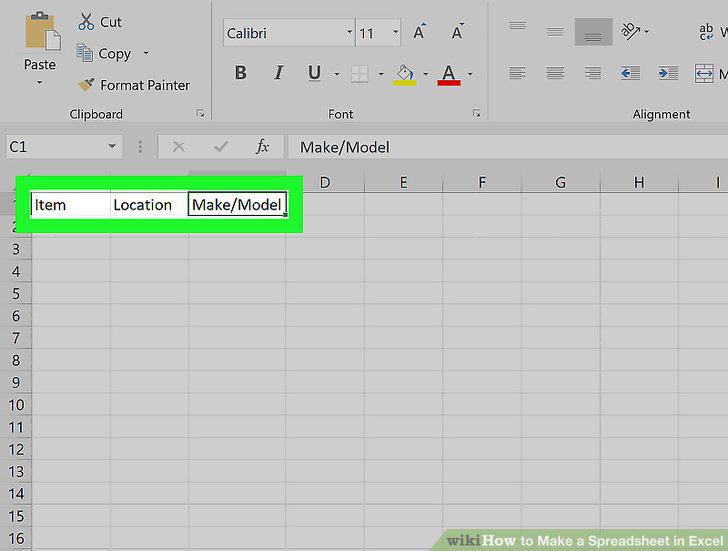Open the font size 11 dropdown
This screenshot has width=728, height=551.
[396, 32]
